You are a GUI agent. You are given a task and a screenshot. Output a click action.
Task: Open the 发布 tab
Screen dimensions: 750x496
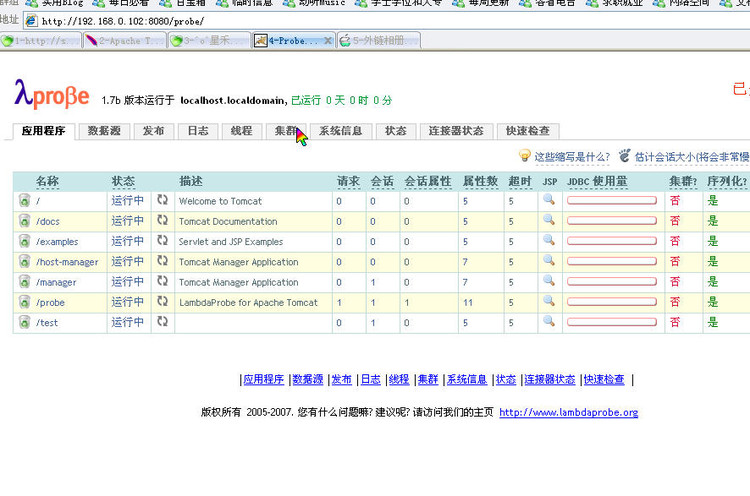154,131
